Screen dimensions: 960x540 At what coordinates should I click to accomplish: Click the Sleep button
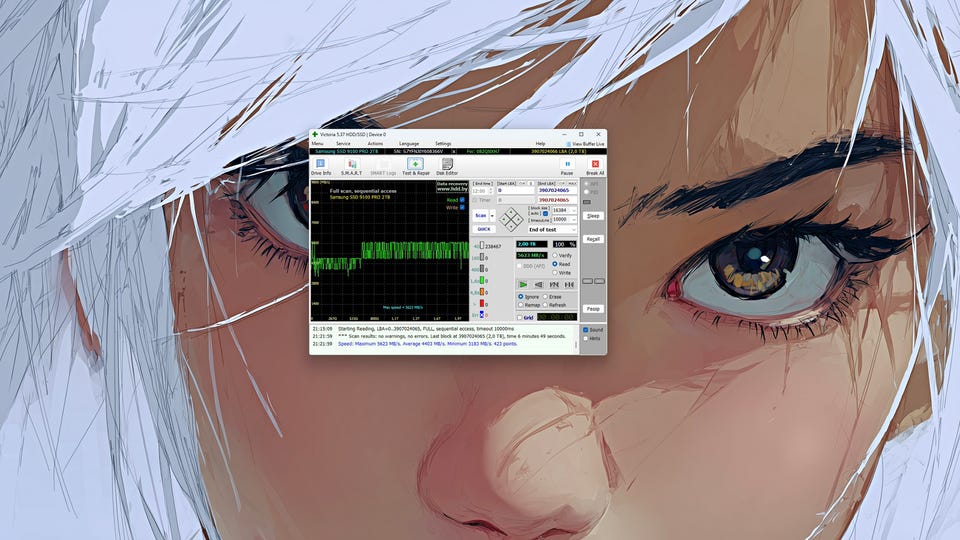593,216
